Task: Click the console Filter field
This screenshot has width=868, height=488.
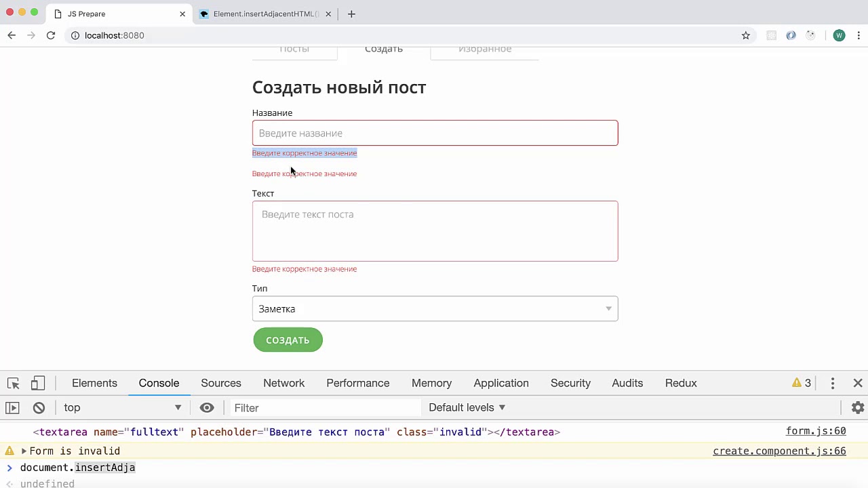Action: [x=325, y=407]
